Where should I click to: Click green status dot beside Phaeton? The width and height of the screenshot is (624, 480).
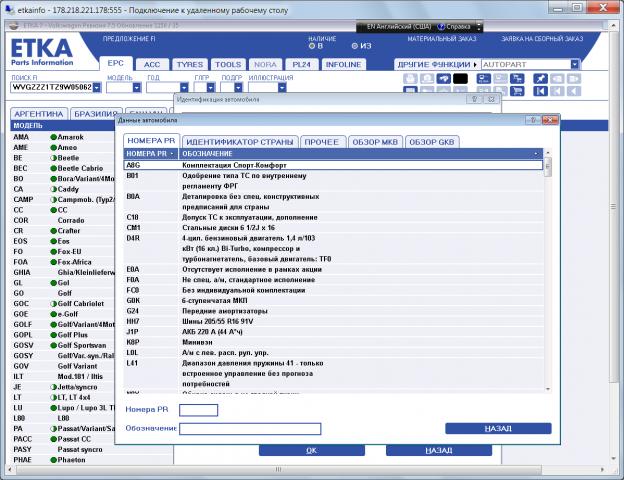point(53,460)
